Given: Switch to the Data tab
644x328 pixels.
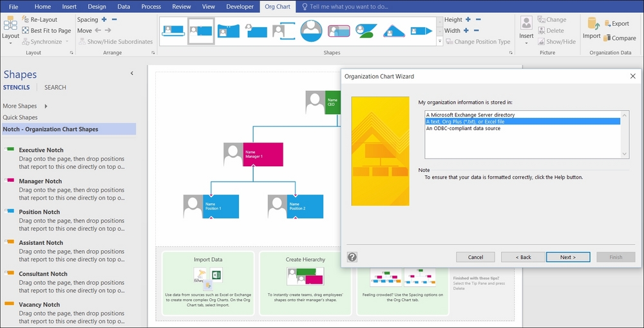Looking at the screenshot, I should click(124, 6).
